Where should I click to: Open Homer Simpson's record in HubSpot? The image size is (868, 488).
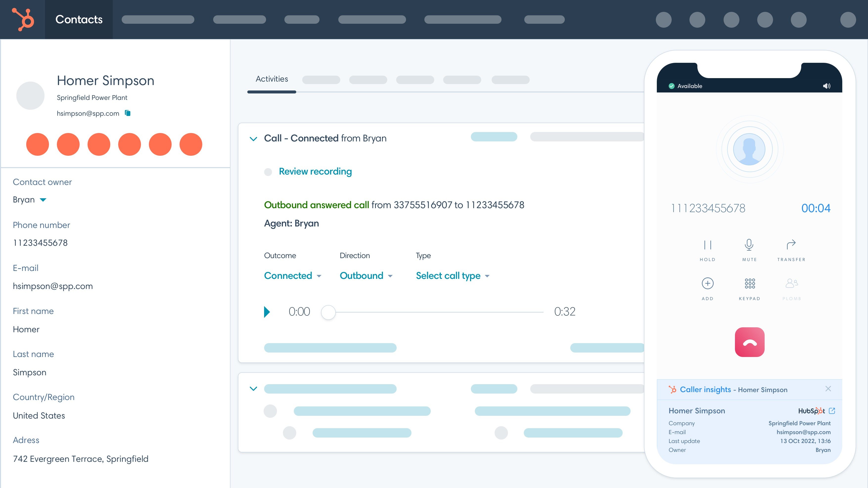(x=832, y=411)
